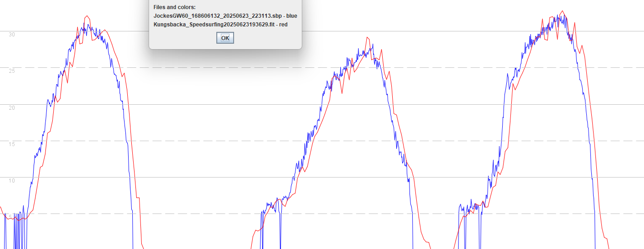Click the blue downward dip early in middle run

pos(280,228)
